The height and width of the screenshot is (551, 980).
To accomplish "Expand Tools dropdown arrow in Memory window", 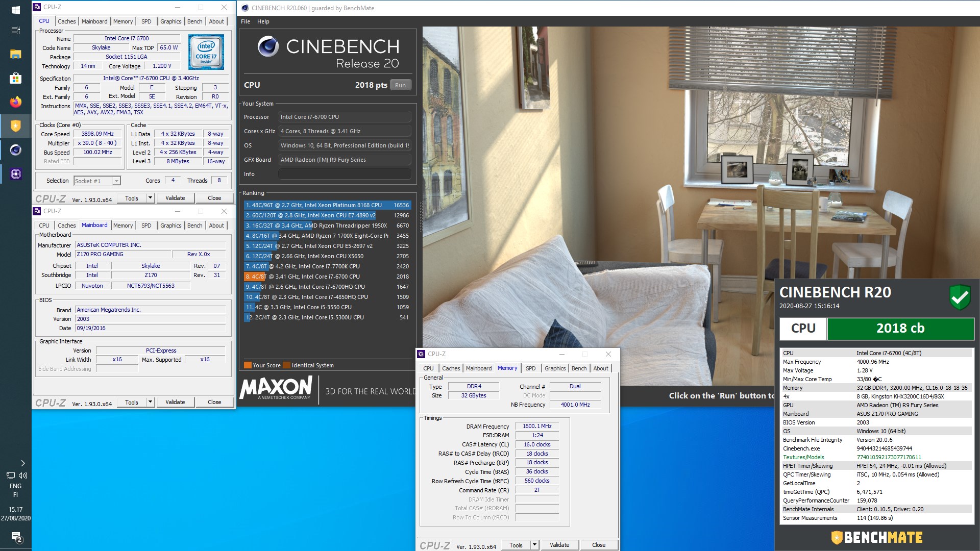I will click(x=534, y=545).
